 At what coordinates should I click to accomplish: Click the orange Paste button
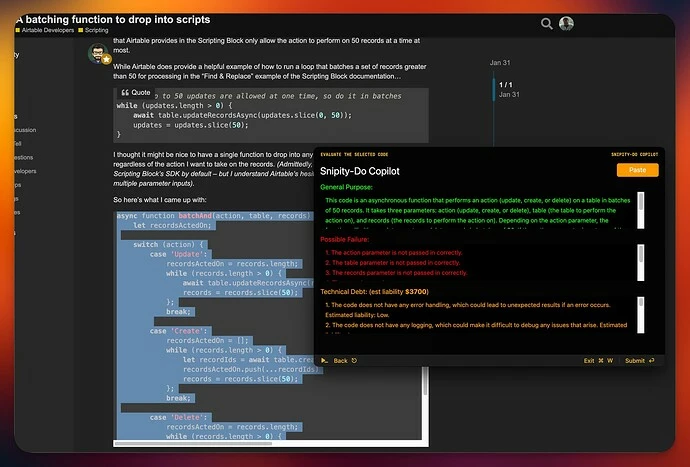point(638,170)
